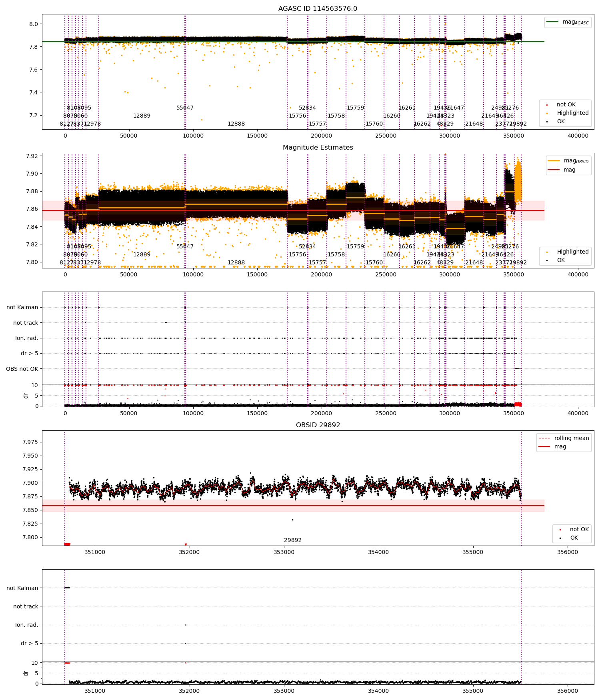This screenshot has height=700, width=600.
Task: Click 'dr > 5' label in the third panel
Action: click(x=30, y=353)
